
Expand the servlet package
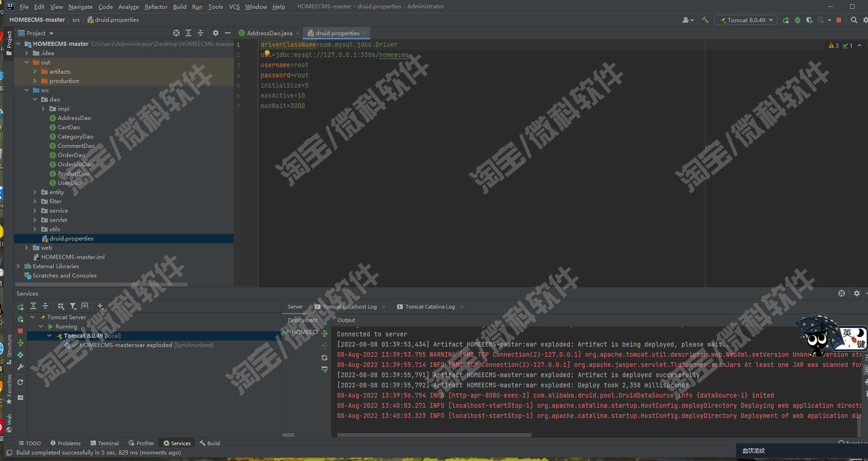pyautogui.click(x=35, y=220)
